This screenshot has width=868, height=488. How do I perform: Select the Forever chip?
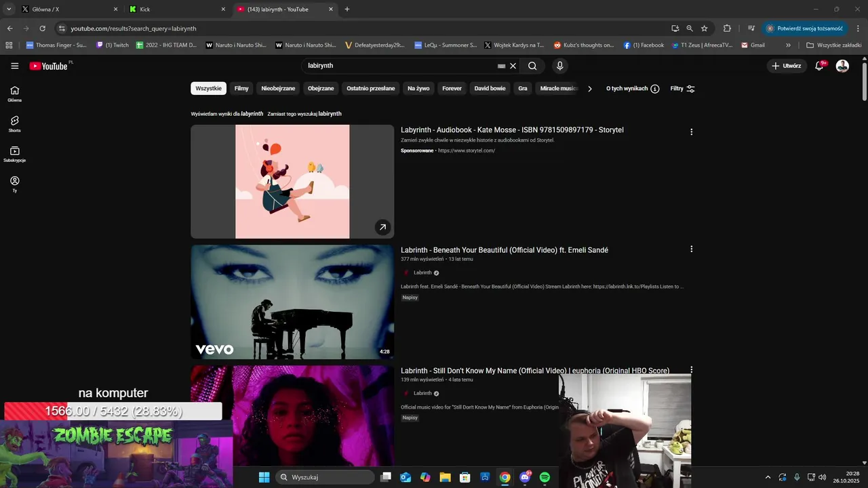tap(452, 89)
